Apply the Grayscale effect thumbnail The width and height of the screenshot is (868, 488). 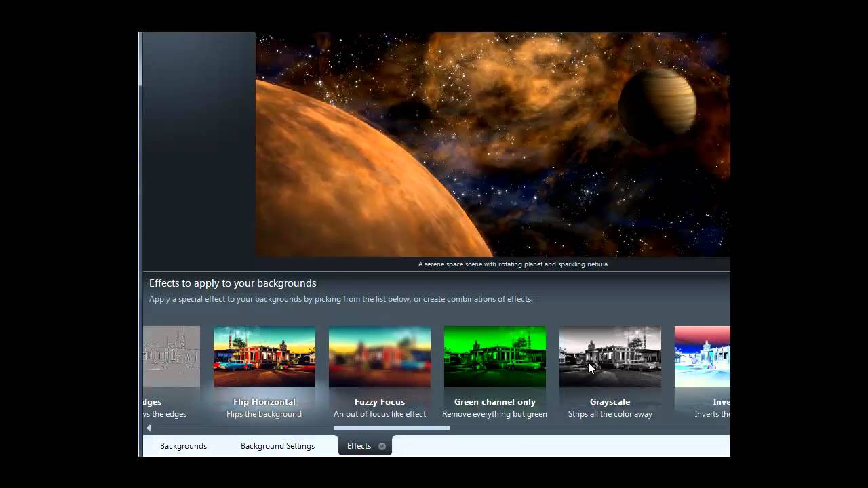click(x=610, y=357)
